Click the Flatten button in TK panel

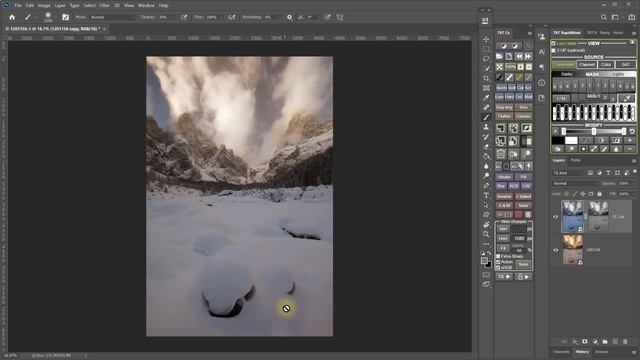pos(504,116)
